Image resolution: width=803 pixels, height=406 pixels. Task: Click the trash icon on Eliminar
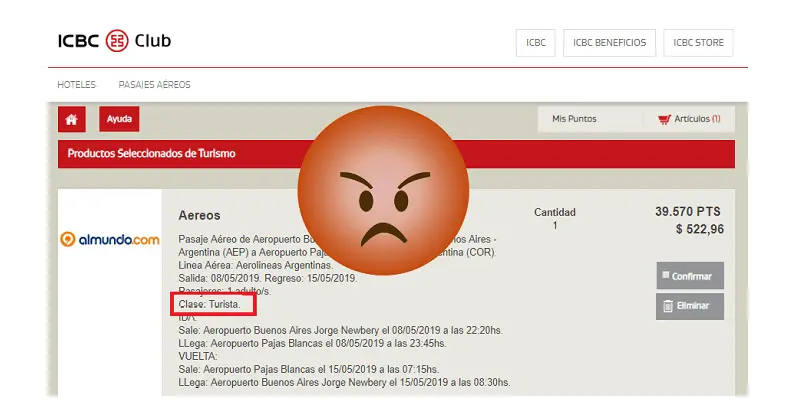(668, 306)
